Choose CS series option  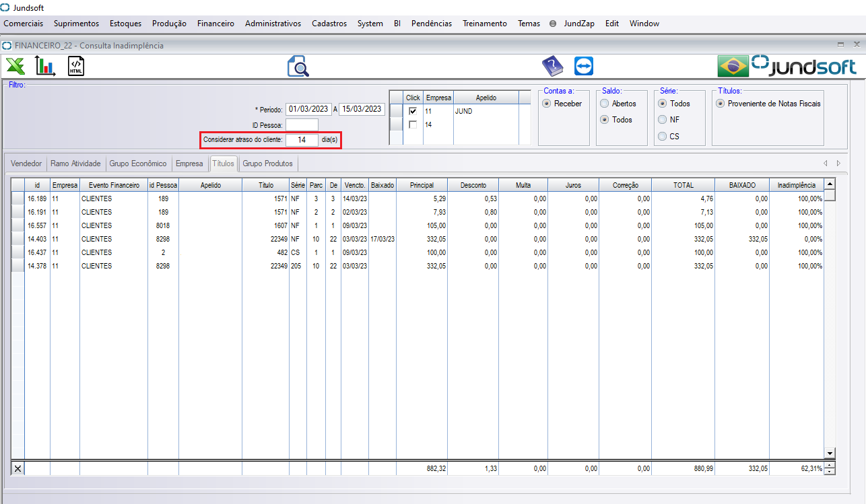(663, 137)
